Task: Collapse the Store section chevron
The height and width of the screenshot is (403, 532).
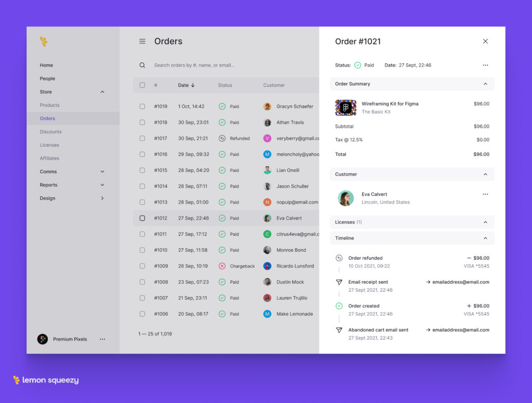Action: pos(102,92)
